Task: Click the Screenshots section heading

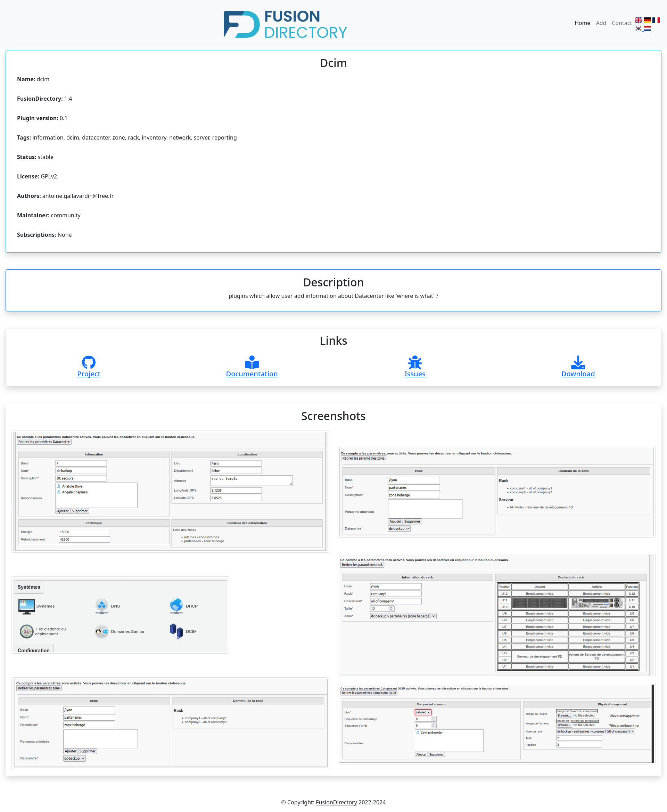Action: click(x=333, y=416)
